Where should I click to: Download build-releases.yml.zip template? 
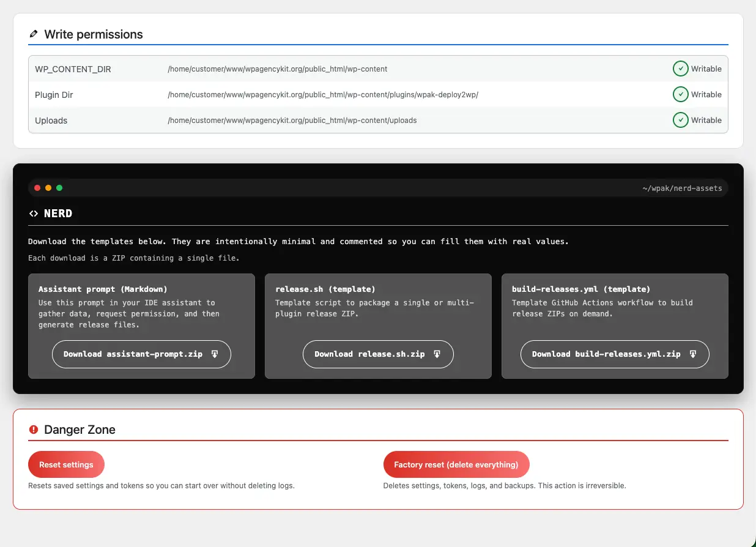pos(615,354)
